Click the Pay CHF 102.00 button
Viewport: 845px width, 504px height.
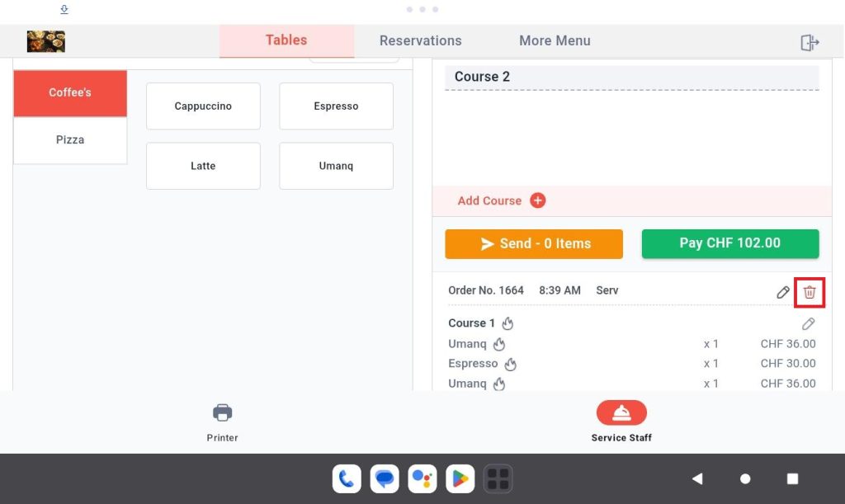pyautogui.click(x=730, y=243)
